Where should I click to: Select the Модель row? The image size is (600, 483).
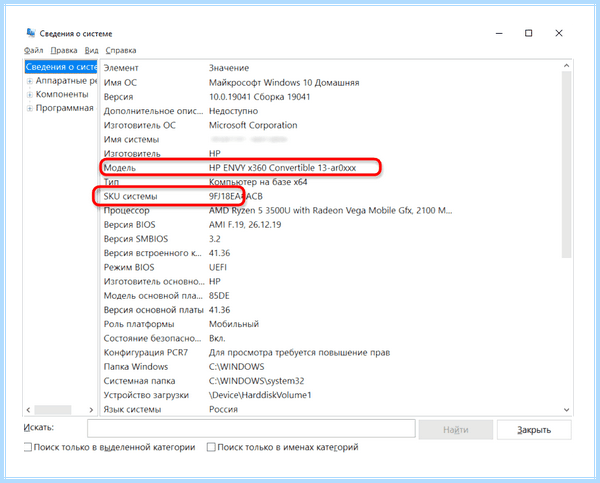331,168
